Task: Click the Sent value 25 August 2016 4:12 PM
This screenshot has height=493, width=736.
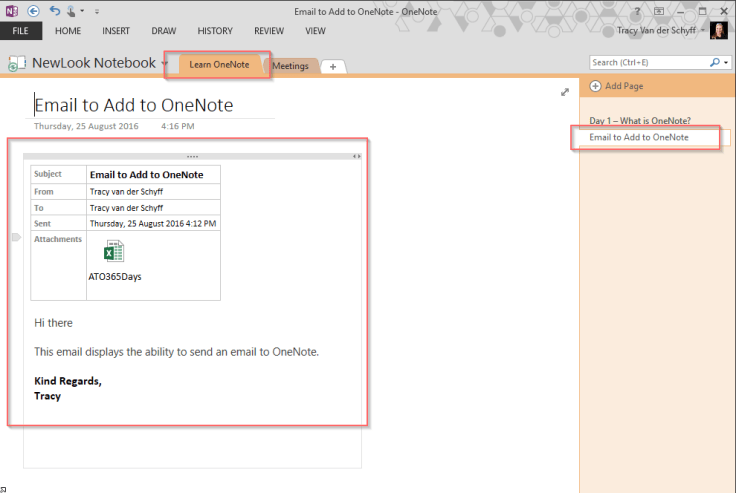Action: tap(153, 223)
